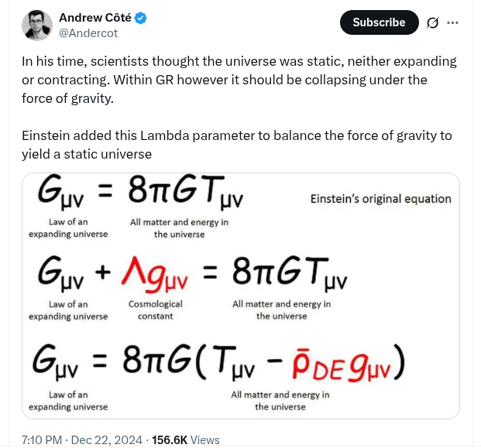481x448 pixels.
Task: Click the paragraph about Einstein's Lambda parameter
Action: (x=236, y=145)
